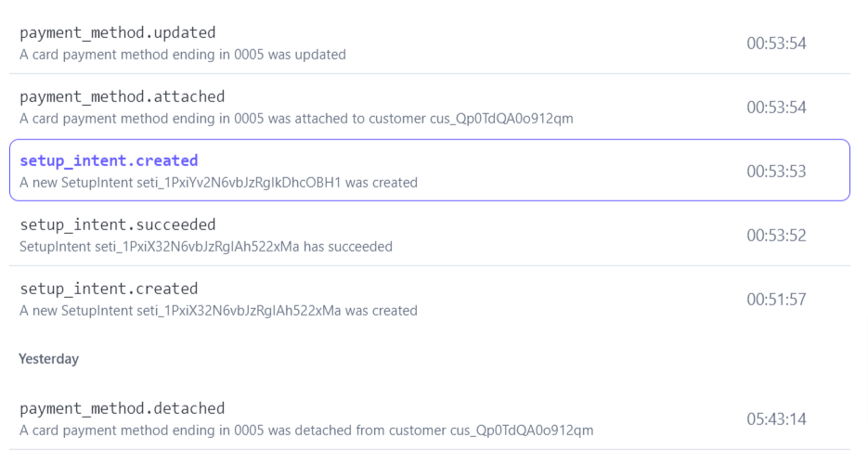This screenshot has height=451, width=868.
Task: Open the payment_method.detached event title
Action: (x=122, y=408)
